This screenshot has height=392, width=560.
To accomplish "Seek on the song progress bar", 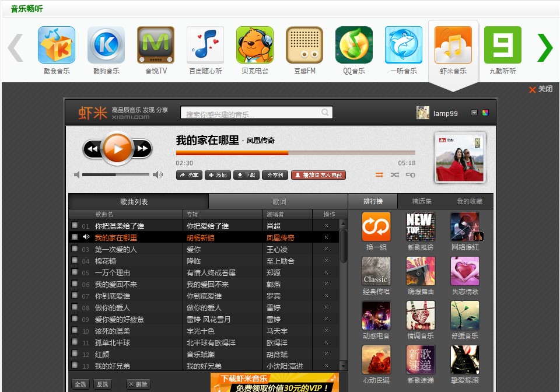I will (295, 153).
